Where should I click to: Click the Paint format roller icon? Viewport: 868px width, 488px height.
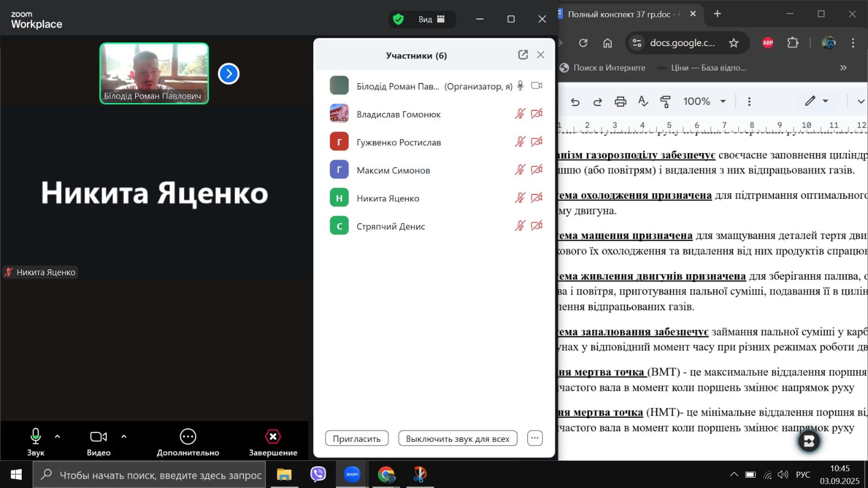click(x=665, y=102)
